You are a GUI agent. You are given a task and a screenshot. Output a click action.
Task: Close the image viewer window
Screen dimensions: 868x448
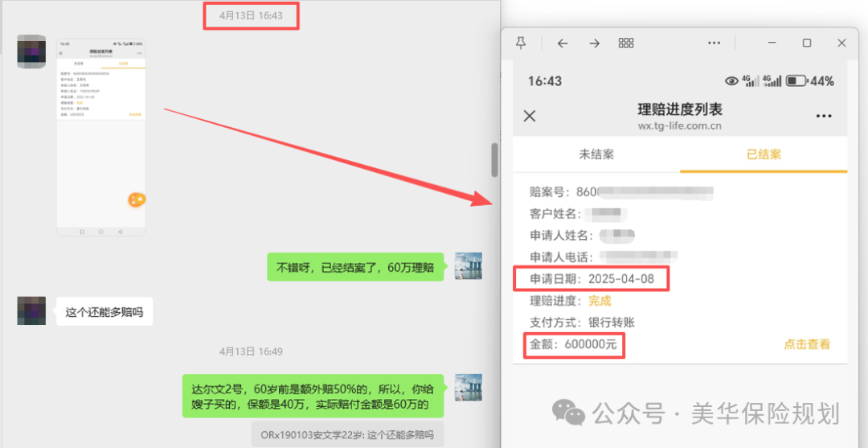click(x=841, y=43)
